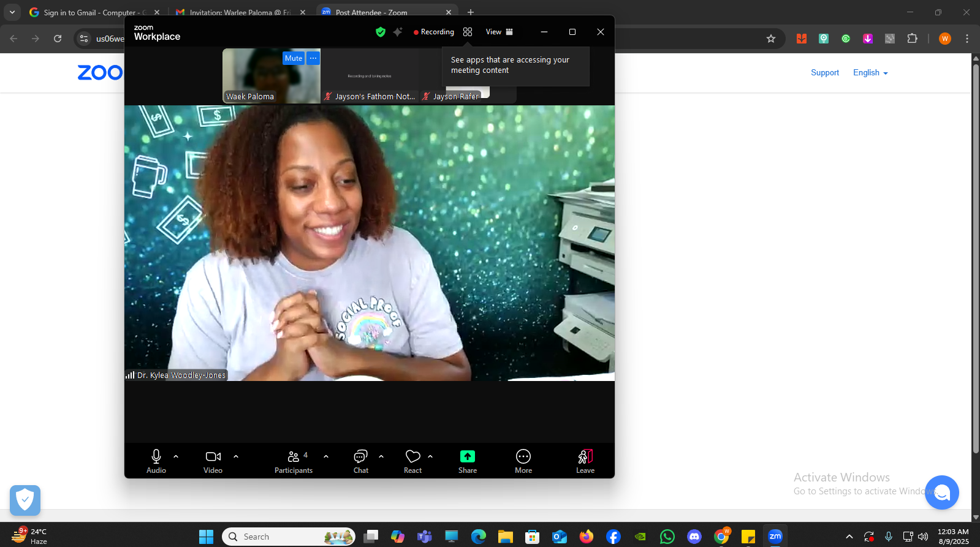Click the Support link
Viewport: 980px width, 547px height.
[x=824, y=73]
